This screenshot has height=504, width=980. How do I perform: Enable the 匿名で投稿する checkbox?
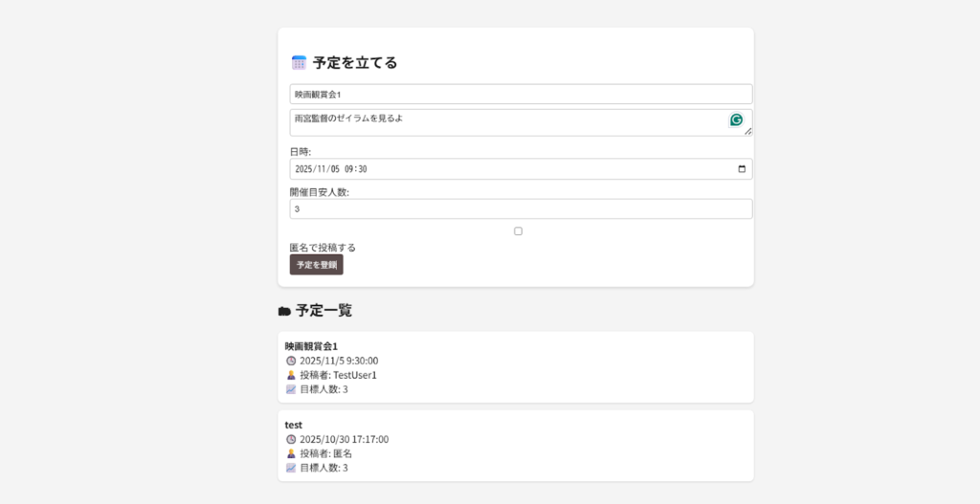pyautogui.click(x=518, y=231)
